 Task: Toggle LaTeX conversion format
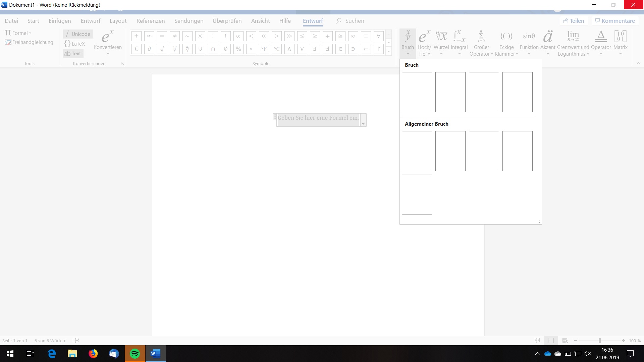click(x=75, y=44)
